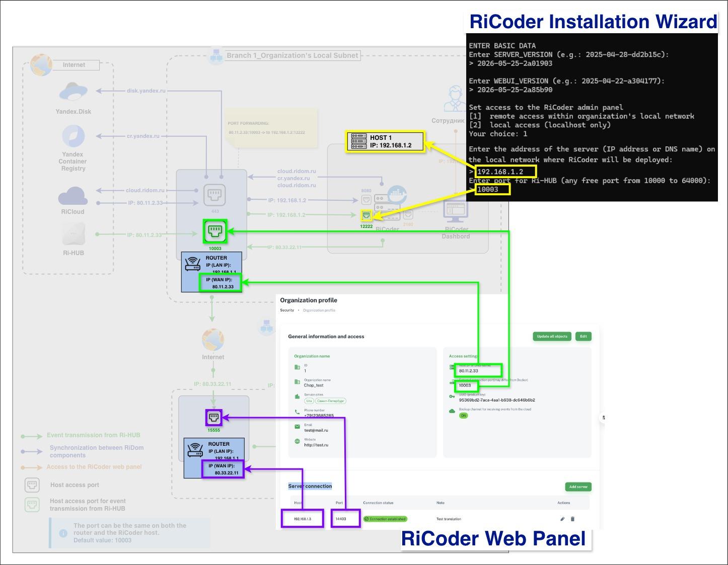The width and height of the screenshot is (728, 565).
Task: Click the disk.yandex.ru connection label
Action: 146,91
